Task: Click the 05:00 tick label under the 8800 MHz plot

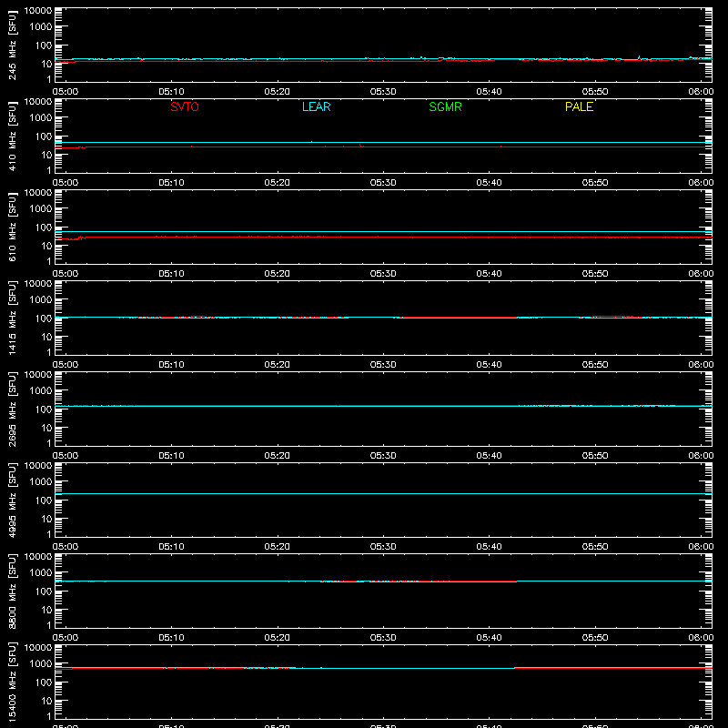Action: (x=66, y=638)
